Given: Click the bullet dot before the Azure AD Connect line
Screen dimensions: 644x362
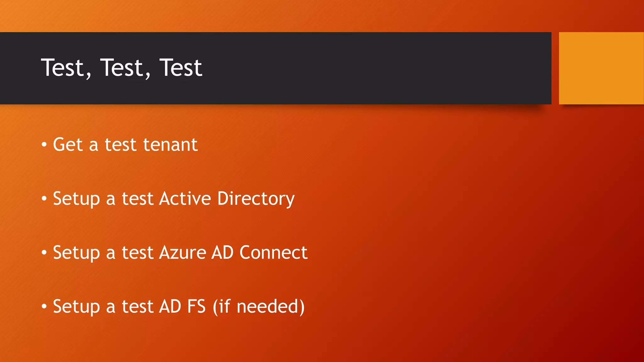Looking at the screenshot, I should [44, 253].
